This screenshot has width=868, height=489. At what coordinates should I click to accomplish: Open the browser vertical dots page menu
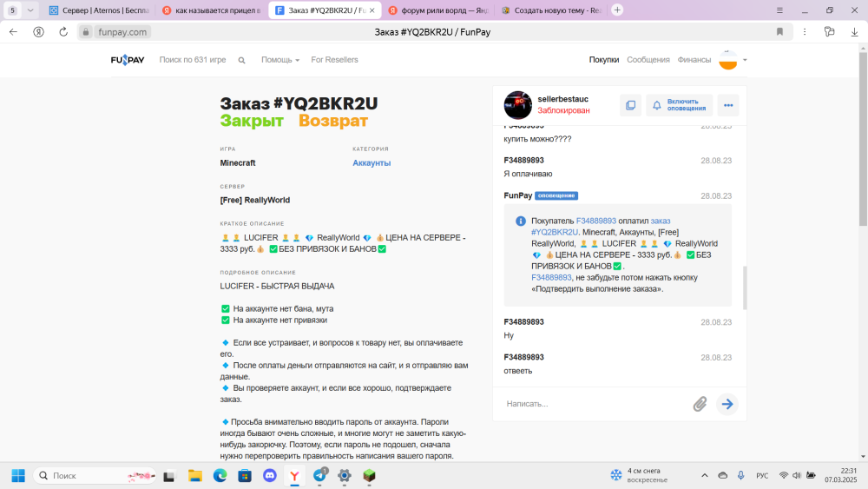click(x=805, y=32)
